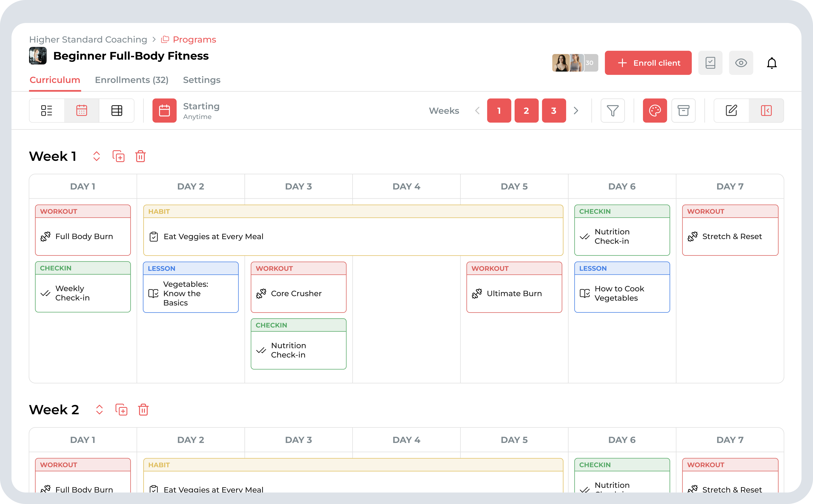Open How to Cook Vegetables lesson
813x504 pixels.
[x=622, y=287]
